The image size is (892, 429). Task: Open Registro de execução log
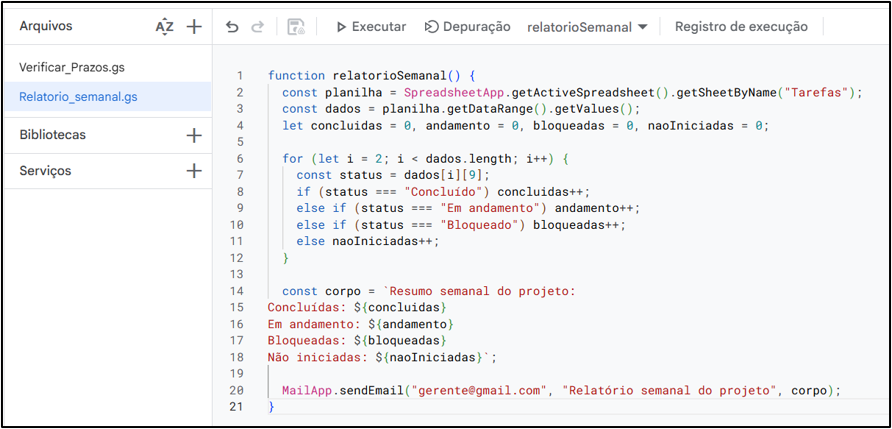[741, 27]
